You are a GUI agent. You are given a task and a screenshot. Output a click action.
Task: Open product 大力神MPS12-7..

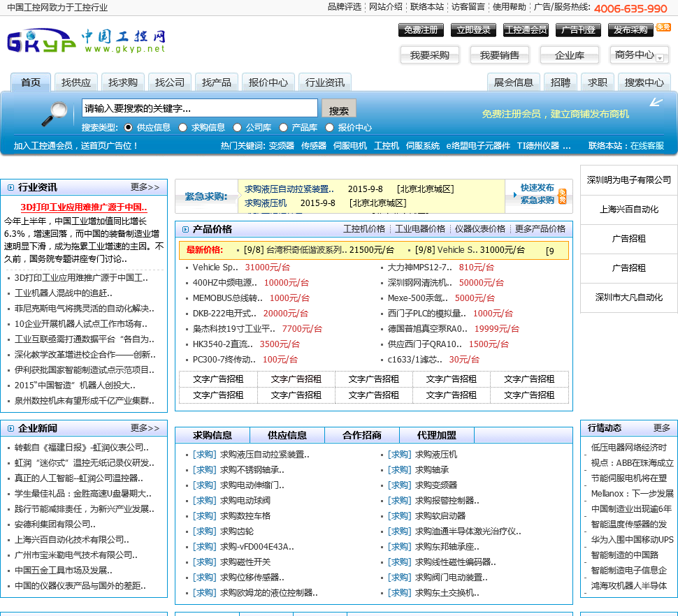tap(420, 267)
